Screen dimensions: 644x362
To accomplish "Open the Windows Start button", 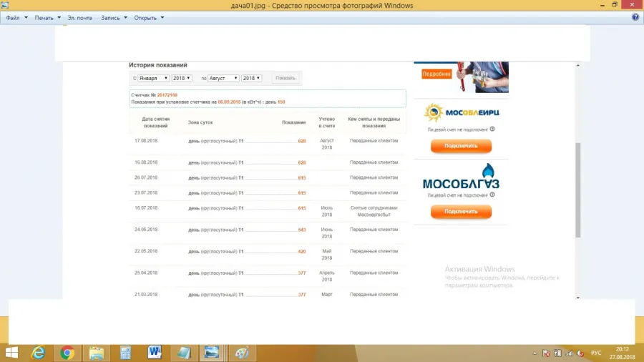I will click(12, 353).
